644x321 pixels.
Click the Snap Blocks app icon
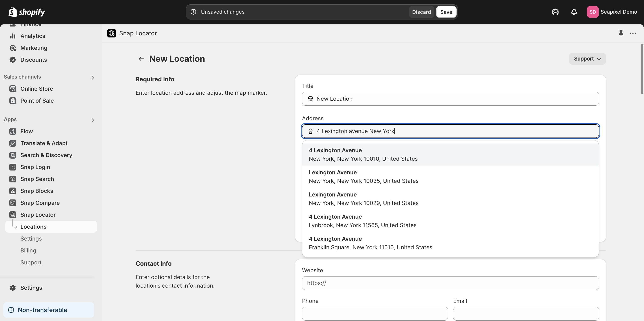pyautogui.click(x=13, y=191)
